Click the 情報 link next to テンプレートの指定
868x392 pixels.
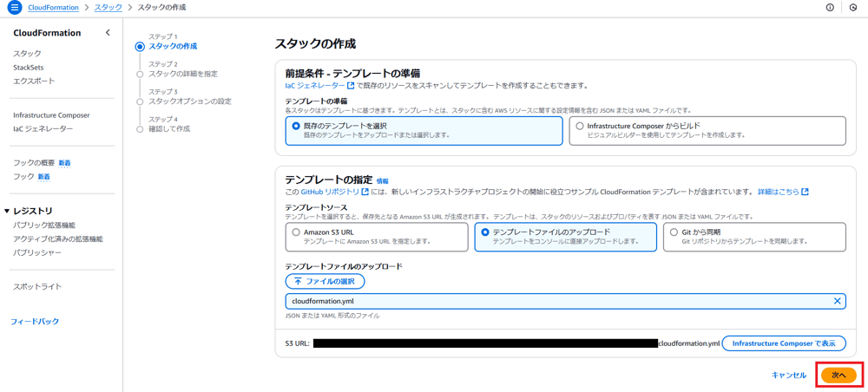[383, 180]
